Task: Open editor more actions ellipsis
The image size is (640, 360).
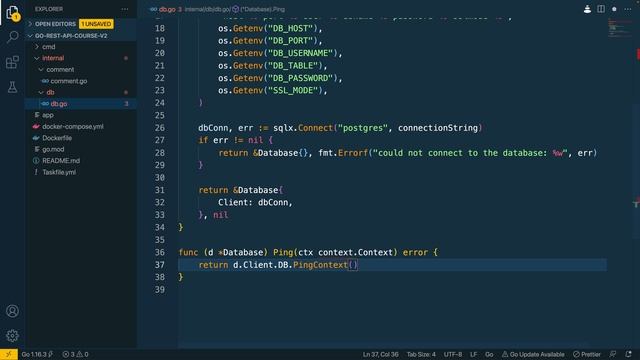Action: [628, 9]
